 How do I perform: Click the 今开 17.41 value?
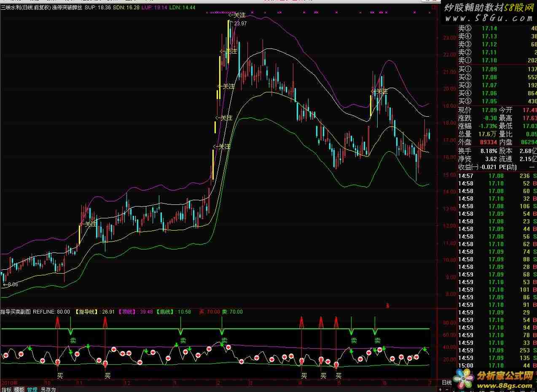pyautogui.click(x=530, y=110)
